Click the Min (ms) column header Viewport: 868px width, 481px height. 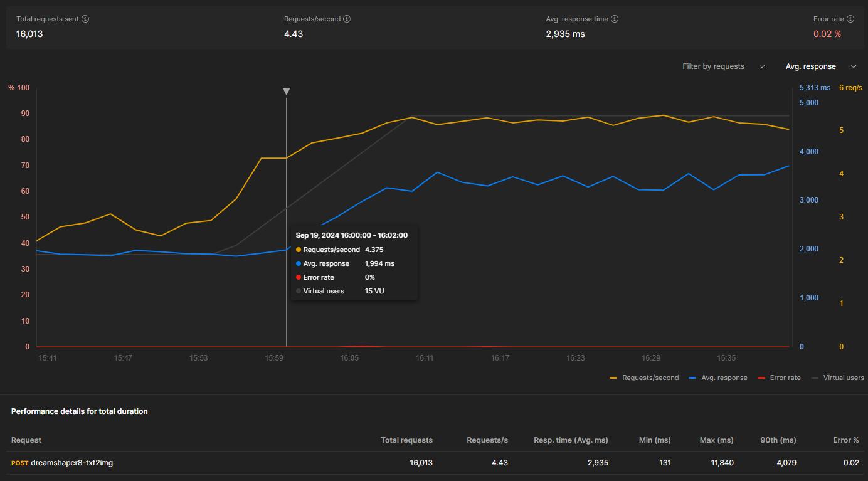(x=655, y=440)
